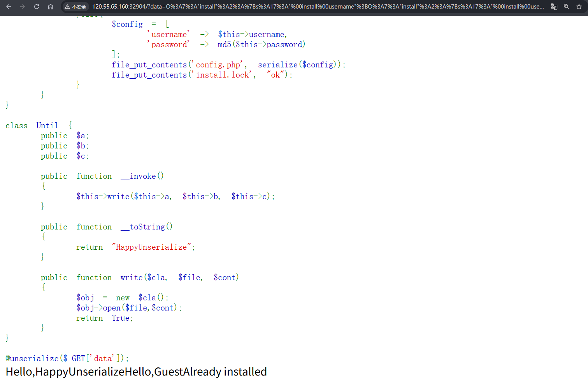This screenshot has width=588, height=381.
Task: Open the 不安全 site security warning
Action: point(75,7)
